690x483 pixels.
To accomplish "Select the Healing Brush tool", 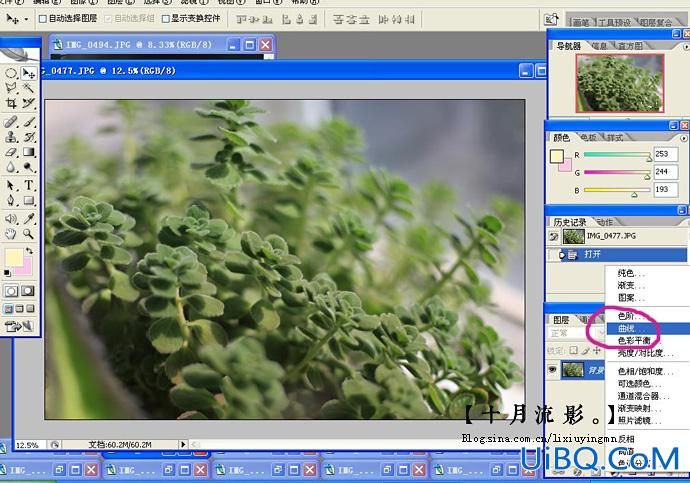I will 11,121.
